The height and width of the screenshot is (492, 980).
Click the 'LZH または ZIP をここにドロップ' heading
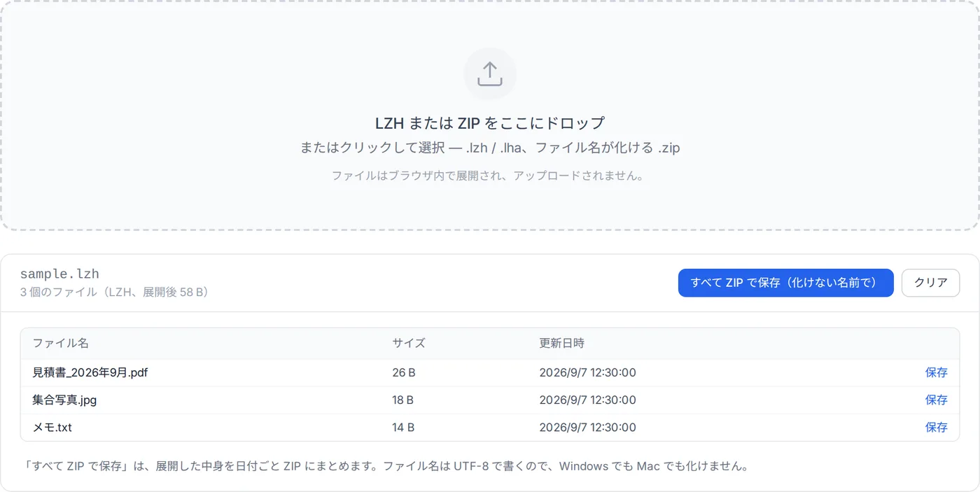(490, 123)
